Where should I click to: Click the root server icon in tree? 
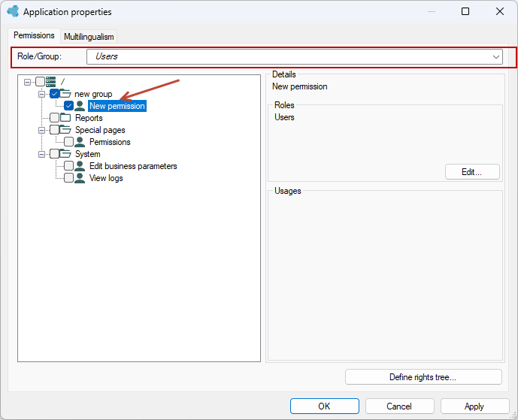(50, 82)
